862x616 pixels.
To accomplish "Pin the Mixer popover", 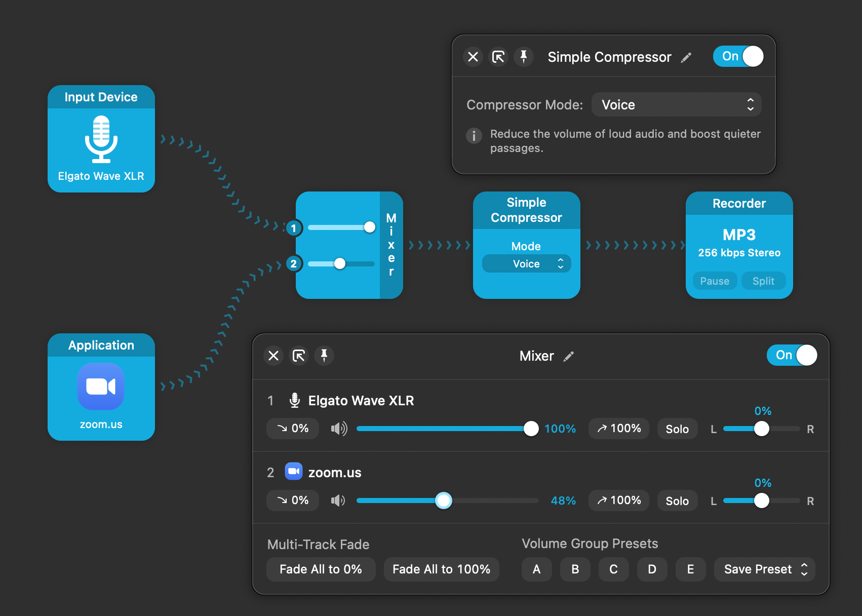I will click(324, 356).
